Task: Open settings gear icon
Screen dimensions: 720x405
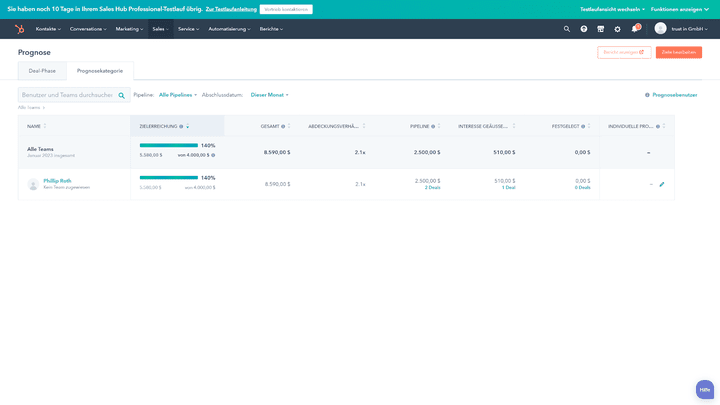Action: [617, 29]
